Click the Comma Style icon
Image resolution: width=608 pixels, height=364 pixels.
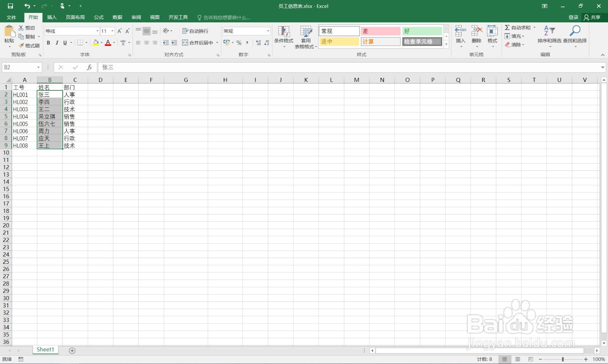coord(247,43)
